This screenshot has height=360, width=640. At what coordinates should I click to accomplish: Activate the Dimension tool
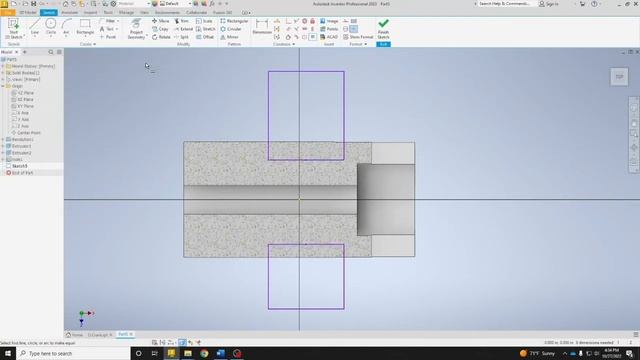[x=262, y=27]
